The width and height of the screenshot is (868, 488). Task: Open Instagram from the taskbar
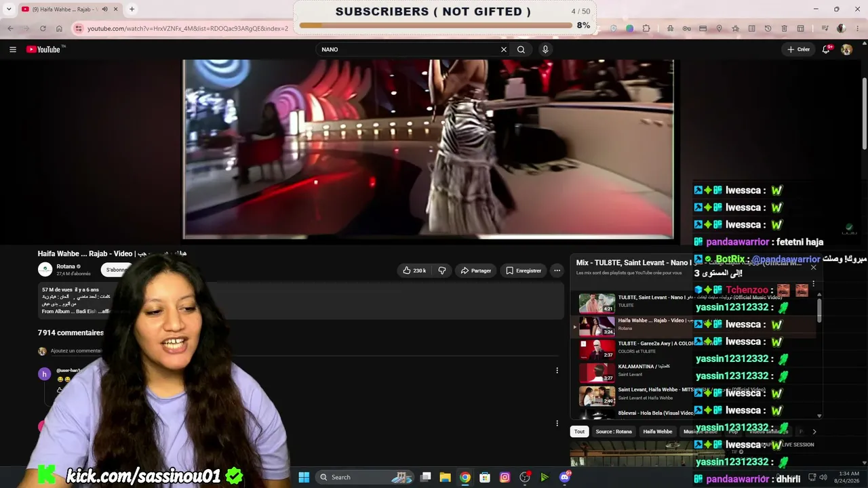point(505,477)
